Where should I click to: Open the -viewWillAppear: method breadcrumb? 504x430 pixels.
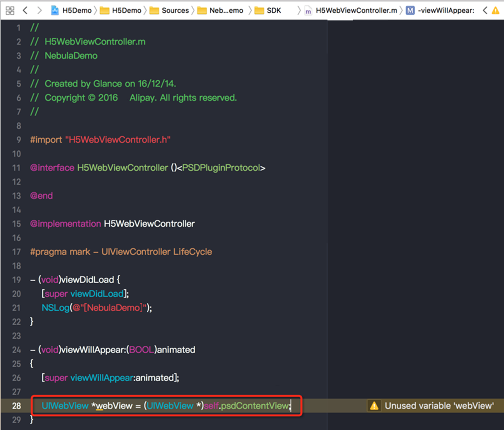click(440, 10)
